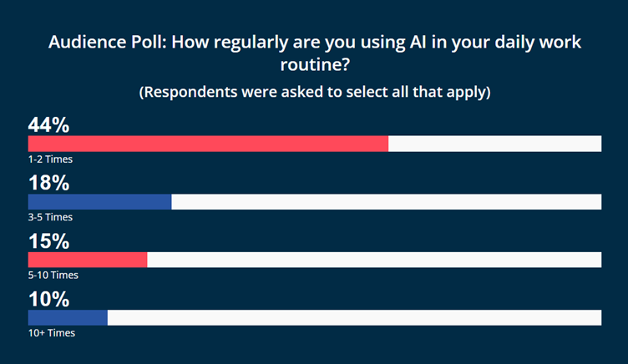Click white unfilled part of 10+ Times bar
This screenshot has width=628, height=364.
(354, 317)
